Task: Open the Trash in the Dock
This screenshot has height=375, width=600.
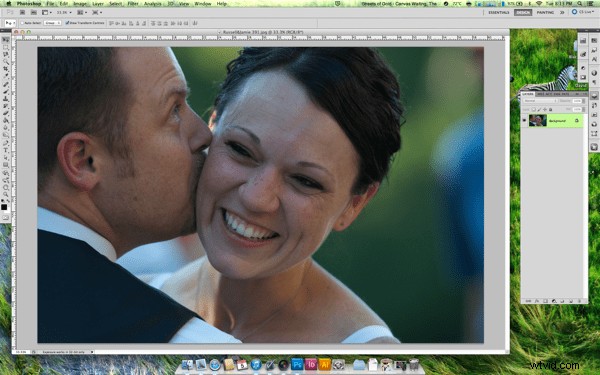Action: (x=414, y=364)
